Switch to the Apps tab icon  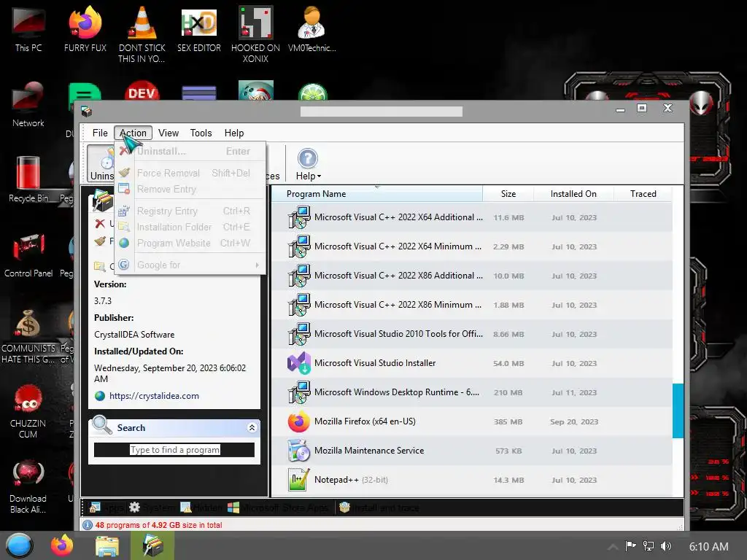click(x=95, y=507)
